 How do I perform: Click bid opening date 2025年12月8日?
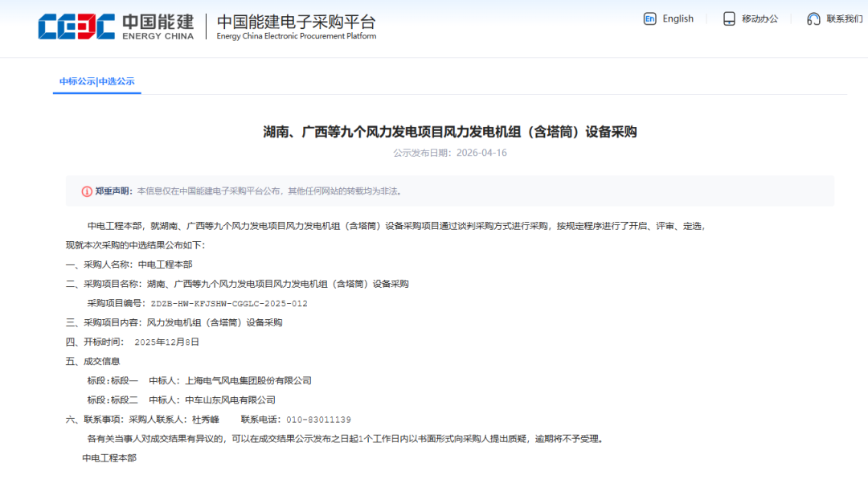166,342
